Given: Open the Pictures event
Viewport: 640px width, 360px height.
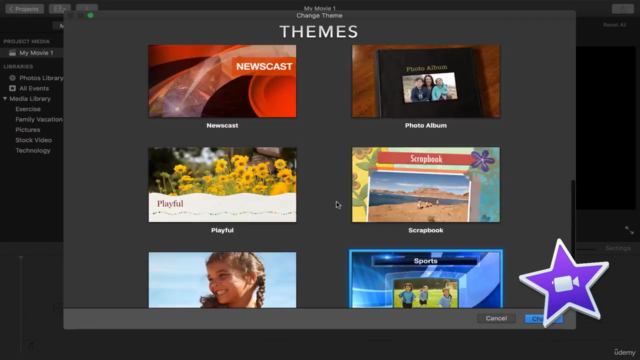Looking at the screenshot, I should [28, 130].
